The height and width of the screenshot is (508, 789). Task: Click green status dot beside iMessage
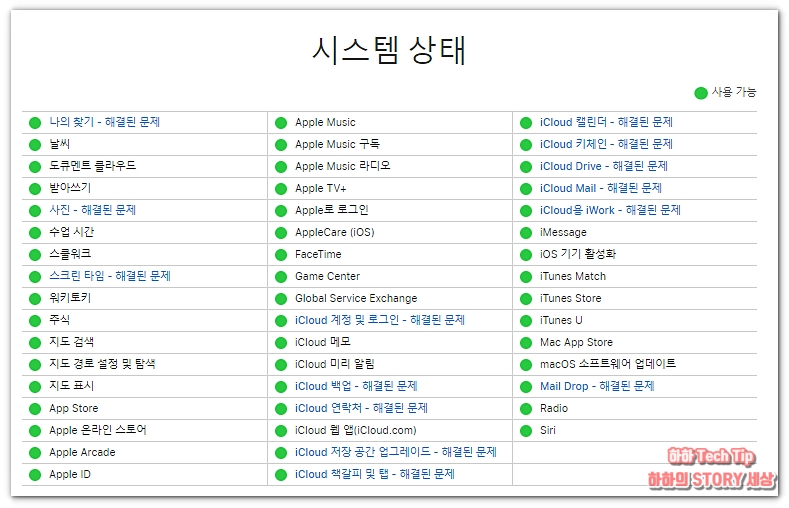(526, 233)
